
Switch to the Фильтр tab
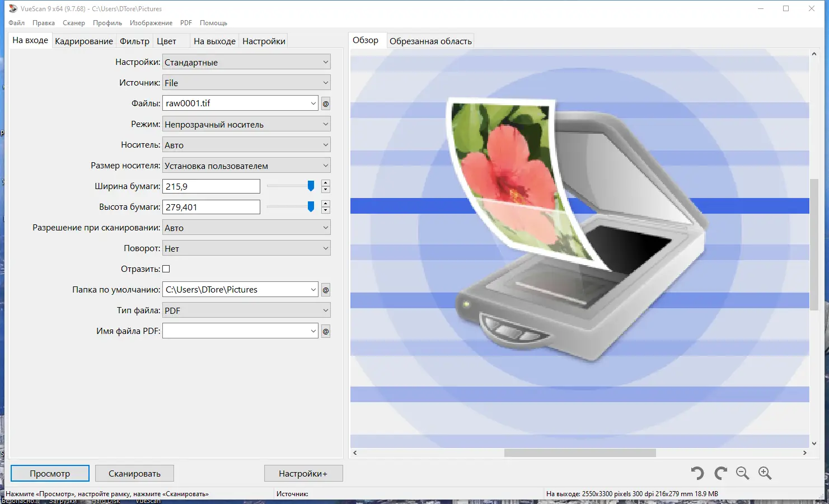(134, 41)
